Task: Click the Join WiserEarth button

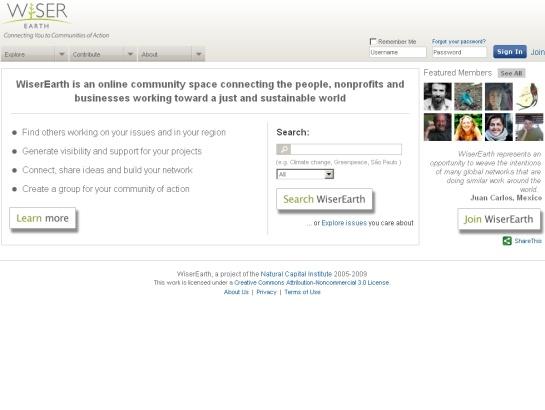Action: (x=499, y=219)
